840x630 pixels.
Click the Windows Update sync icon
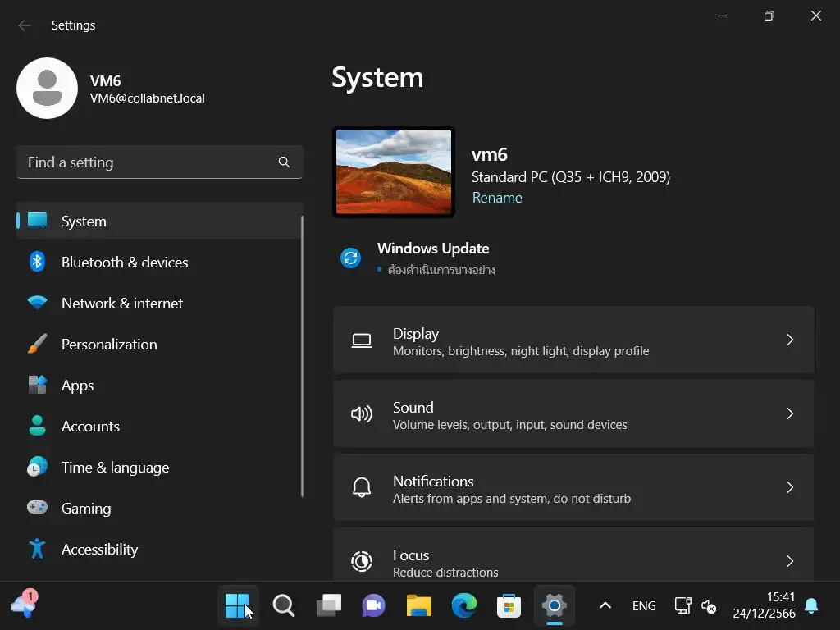[351, 258]
